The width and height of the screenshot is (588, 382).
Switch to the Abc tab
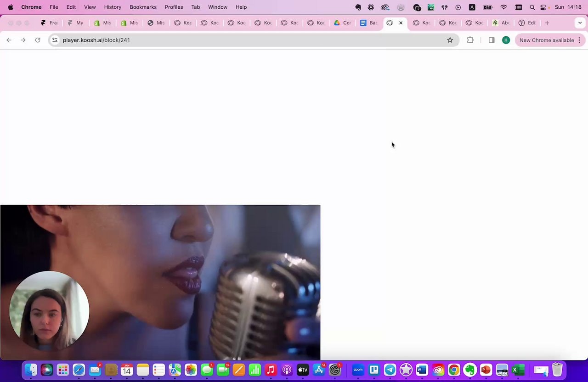[501, 23]
